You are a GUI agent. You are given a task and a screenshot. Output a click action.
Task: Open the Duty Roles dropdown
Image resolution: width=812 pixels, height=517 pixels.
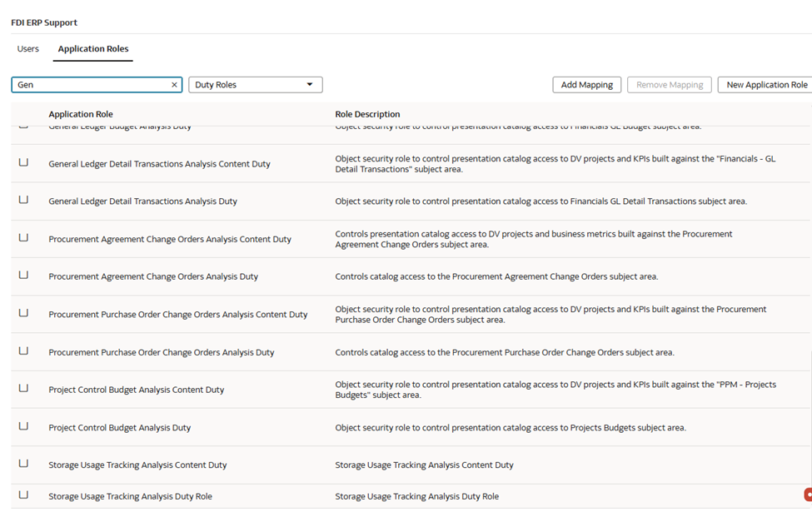coord(255,85)
